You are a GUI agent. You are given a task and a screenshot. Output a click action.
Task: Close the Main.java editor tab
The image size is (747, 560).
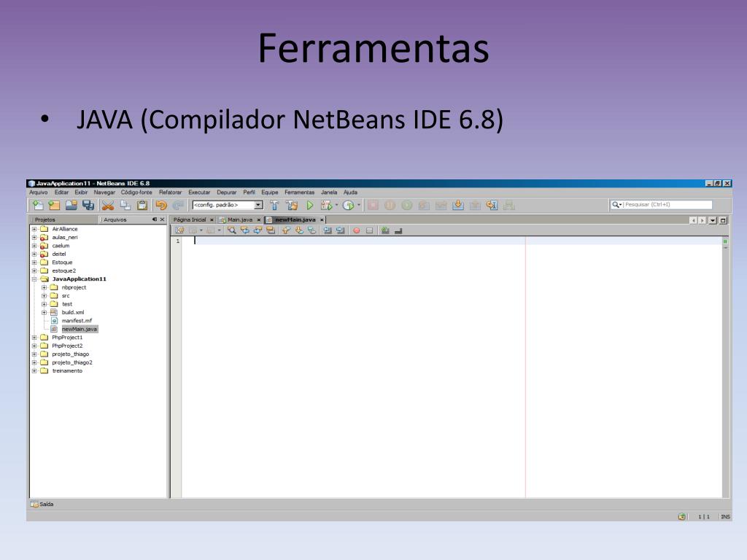[259, 220]
